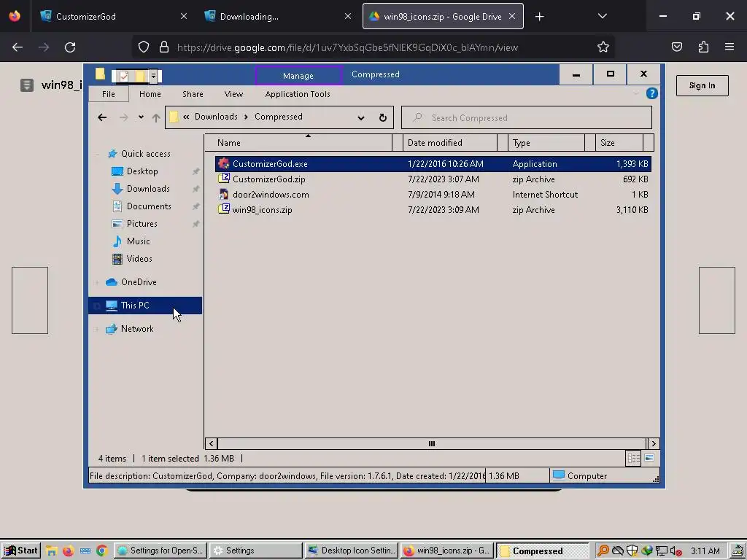Image resolution: width=747 pixels, height=560 pixels.
Task: Switch to Settings for Open-Shell taskbar button
Action: coord(160,551)
